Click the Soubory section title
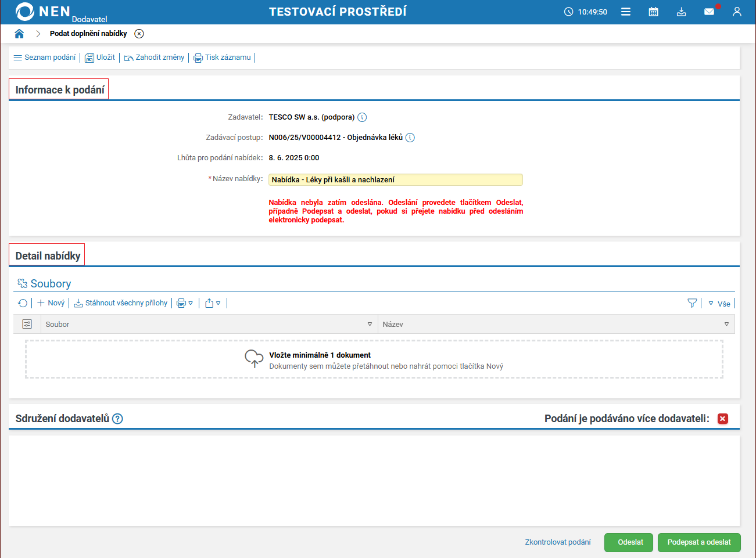756x558 pixels. [x=51, y=284]
